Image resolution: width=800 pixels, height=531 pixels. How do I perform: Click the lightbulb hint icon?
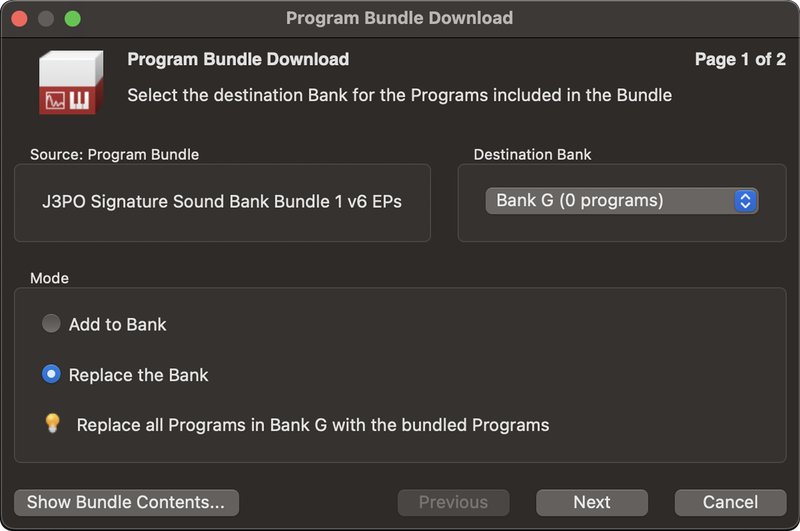pos(53,423)
